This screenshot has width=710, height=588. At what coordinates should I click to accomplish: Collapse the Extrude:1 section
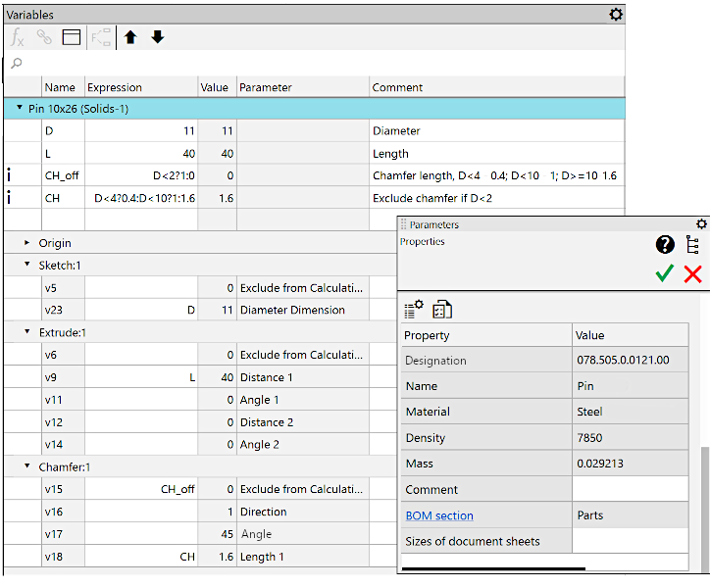(27, 333)
